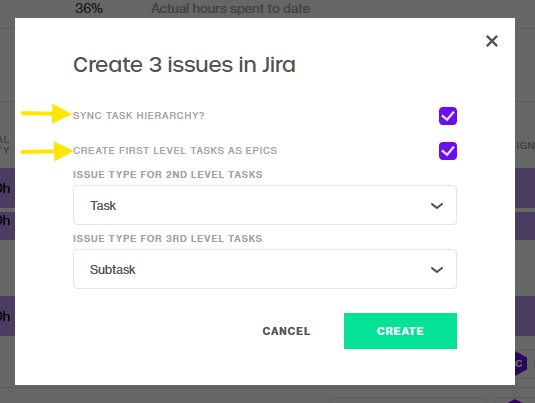Click the 'Create First Level Tasks as Epics' label
The width and height of the screenshot is (535, 403).
pyautogui.click(x=175, y=150)
